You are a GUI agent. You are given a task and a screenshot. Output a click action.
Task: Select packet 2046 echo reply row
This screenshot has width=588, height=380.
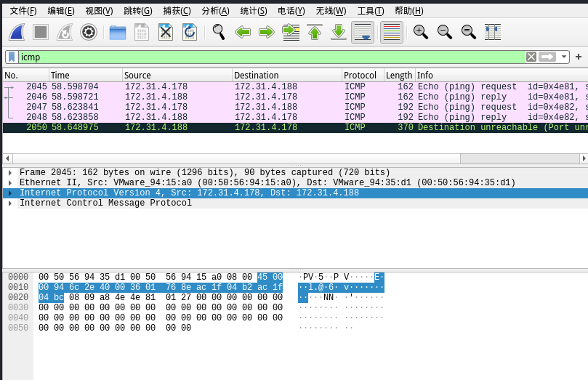coord(295,97)
